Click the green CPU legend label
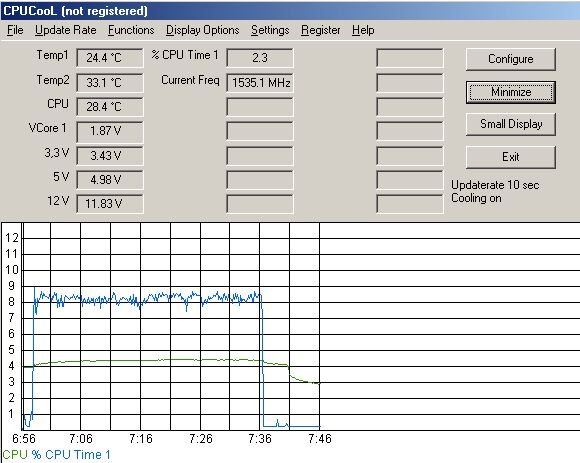 (x=15, y=454)
